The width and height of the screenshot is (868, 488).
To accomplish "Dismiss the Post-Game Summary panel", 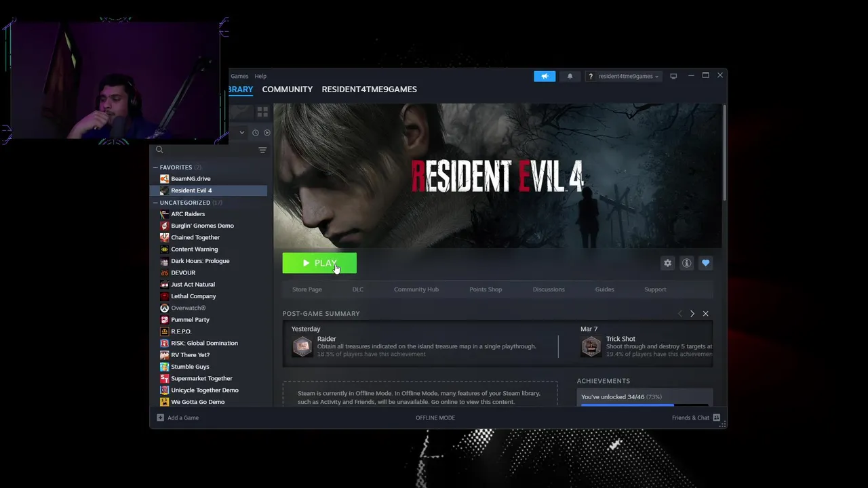I will point(705,314).
